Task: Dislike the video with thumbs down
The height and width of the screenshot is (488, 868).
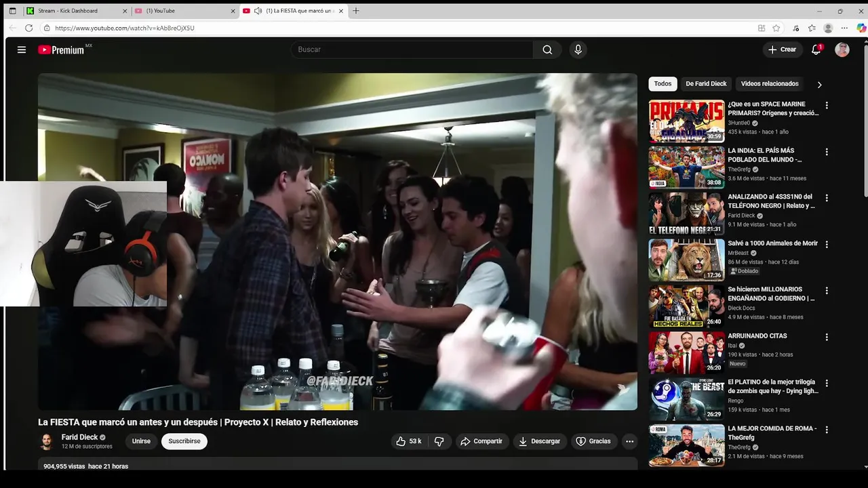Action: click(x=439, y=441)
